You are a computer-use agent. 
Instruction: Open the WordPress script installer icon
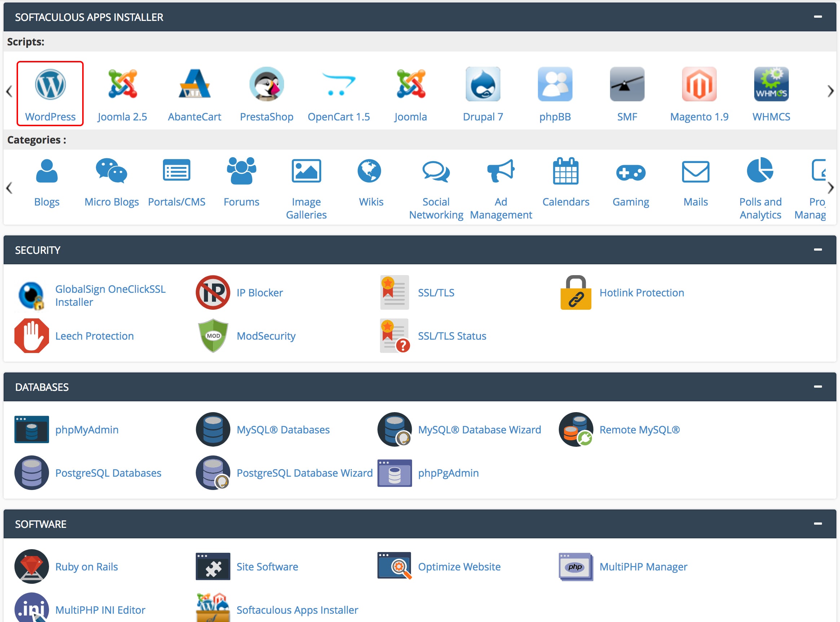(50, 85)
